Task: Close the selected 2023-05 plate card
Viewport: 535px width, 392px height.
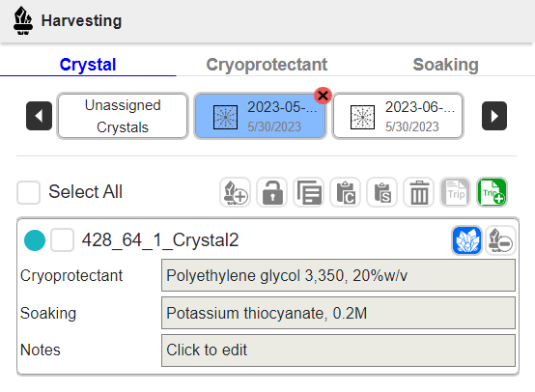Action: [323, 96]
